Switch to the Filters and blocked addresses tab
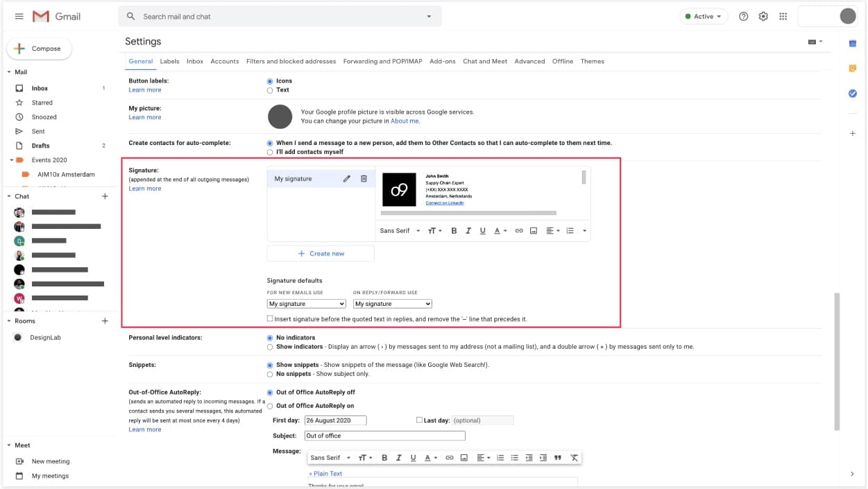This screenshot has width=868, height=489. tap(291, 61)
